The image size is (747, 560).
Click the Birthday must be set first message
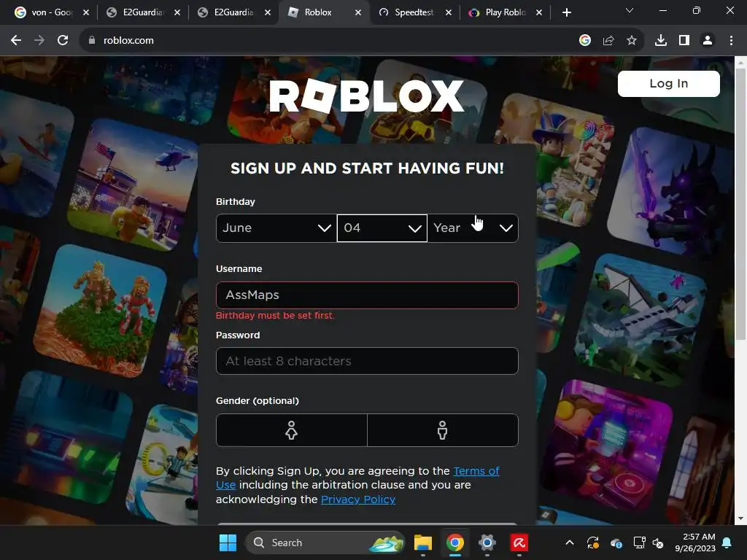click(275, 316)
